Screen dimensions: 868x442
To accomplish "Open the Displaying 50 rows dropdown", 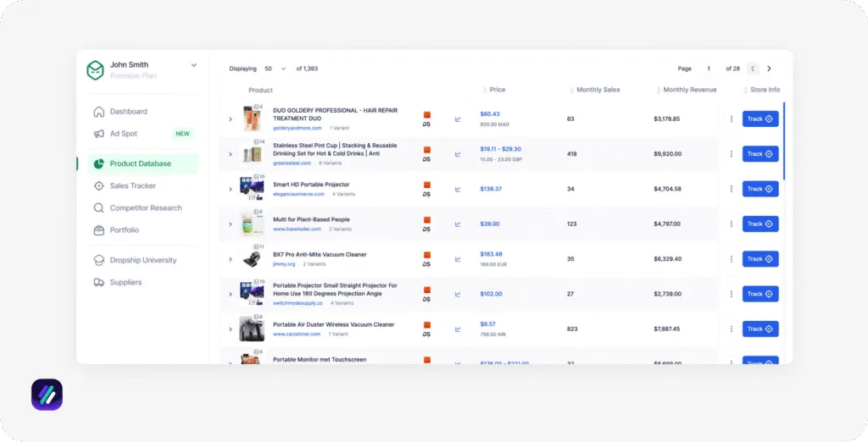I will (275, 69).
